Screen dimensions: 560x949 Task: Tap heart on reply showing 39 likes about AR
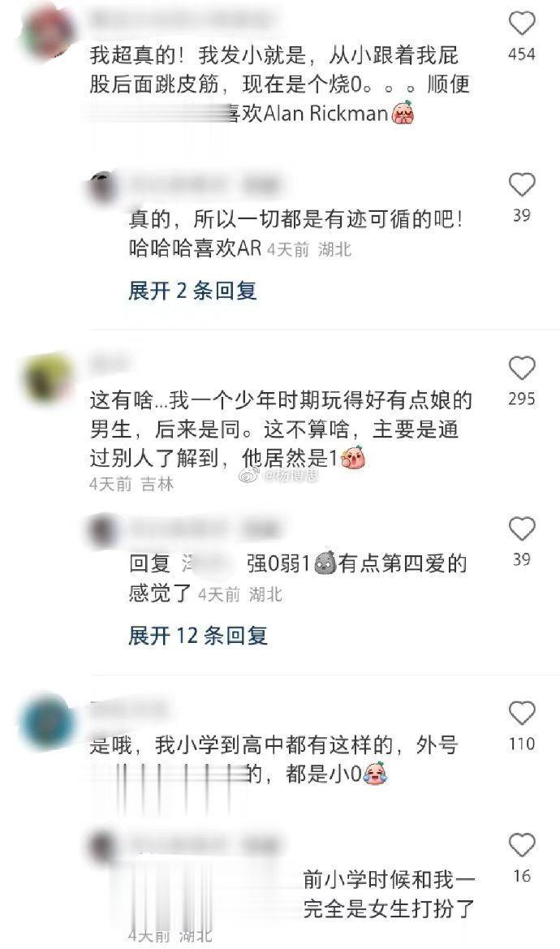tap(521, 185)
